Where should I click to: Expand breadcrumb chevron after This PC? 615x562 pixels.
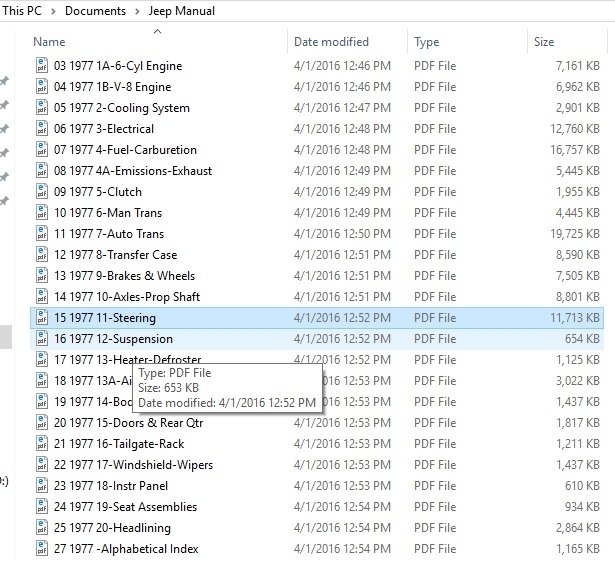click(53, 11)
